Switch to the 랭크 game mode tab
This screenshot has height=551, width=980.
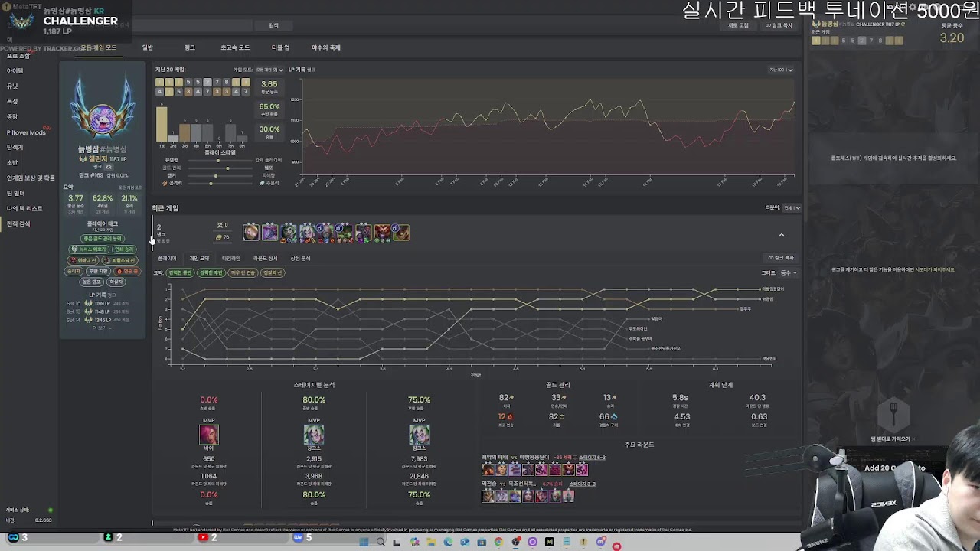pos(190,47)
